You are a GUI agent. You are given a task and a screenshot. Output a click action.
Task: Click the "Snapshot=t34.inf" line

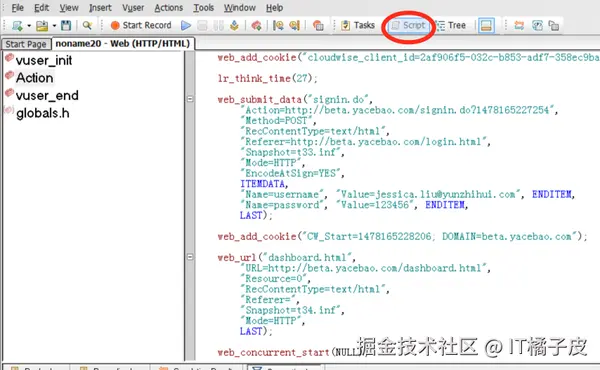click(292, 310)
